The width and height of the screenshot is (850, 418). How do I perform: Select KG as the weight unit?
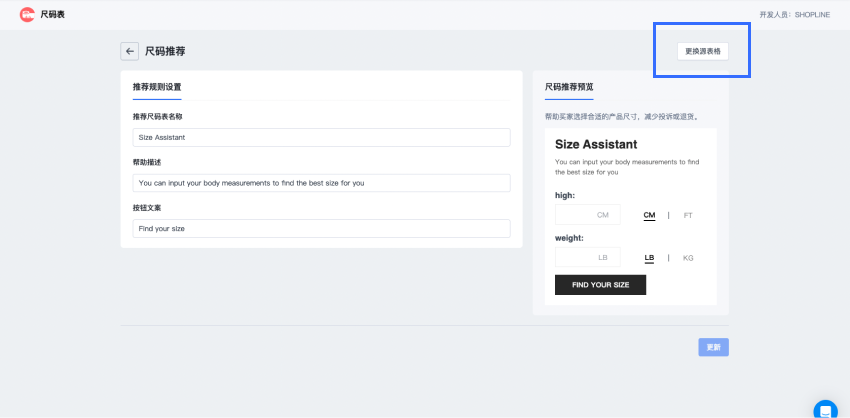tap(688, 258)
